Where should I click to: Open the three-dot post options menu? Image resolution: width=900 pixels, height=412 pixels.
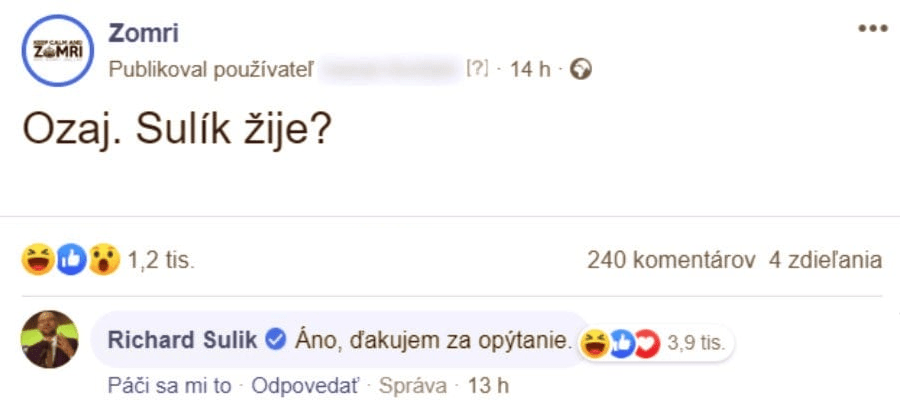tap(873, 29)
